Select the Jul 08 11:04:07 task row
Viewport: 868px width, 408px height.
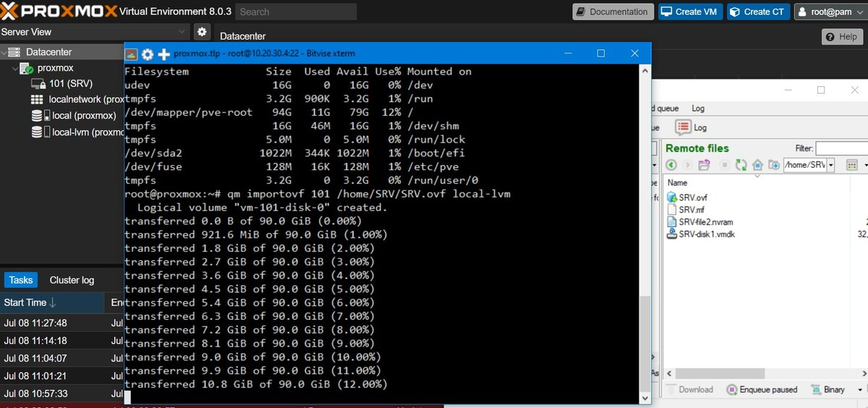(x=62, y=358)
